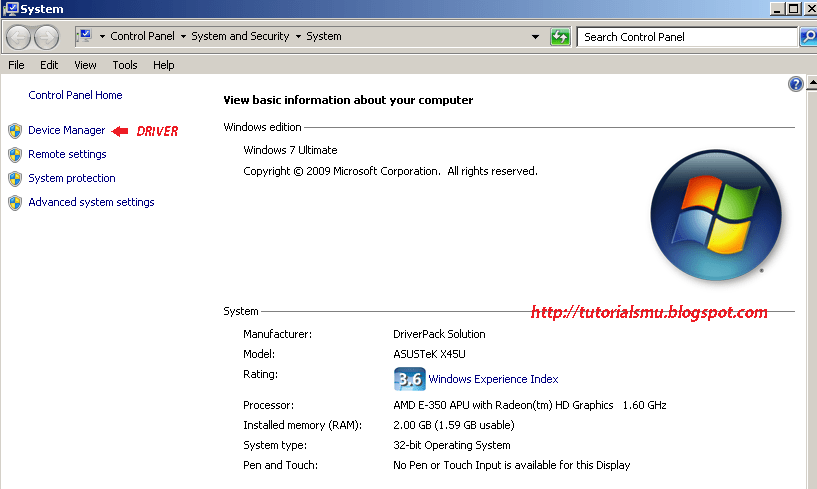Expand dropdown arrow before System and Security
The image size is (817, 489).
click(x=183, y=36)
